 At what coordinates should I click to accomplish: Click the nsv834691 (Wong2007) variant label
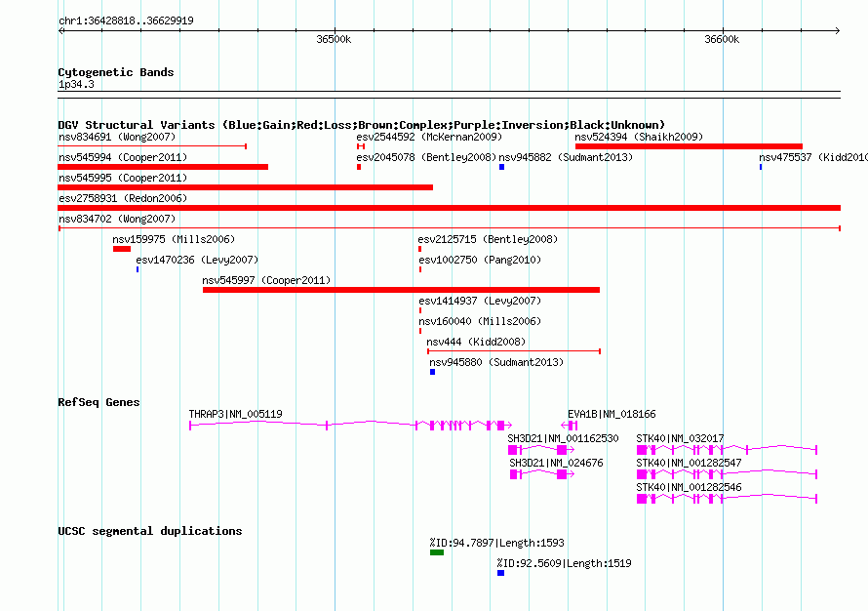(x=117, y=137)
